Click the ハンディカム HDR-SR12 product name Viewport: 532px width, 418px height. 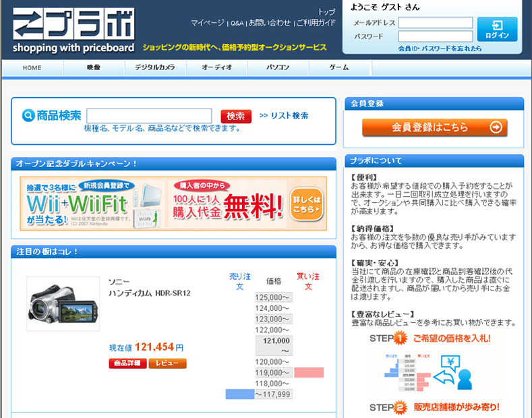point(150,293)
